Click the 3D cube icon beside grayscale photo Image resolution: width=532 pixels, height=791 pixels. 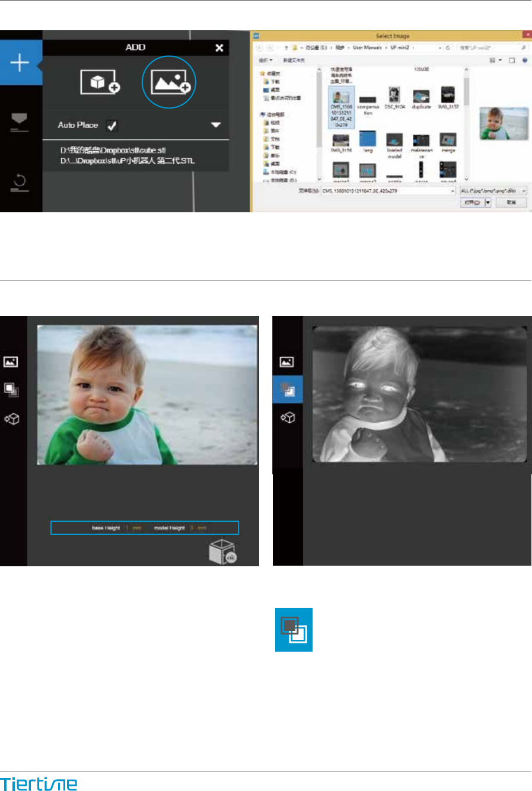(x=288, y=418)
